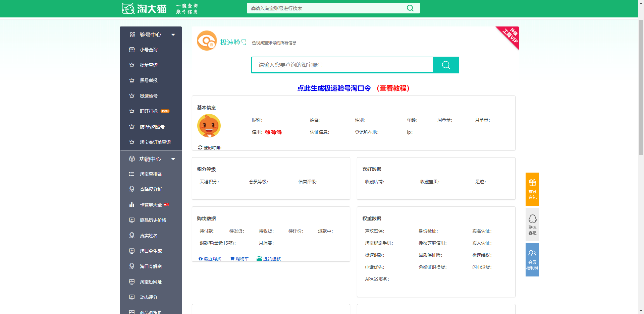Click chart icon beside 动态评分
The width and height of the screenshot is (644, 314).
click(x=132, y=297)
